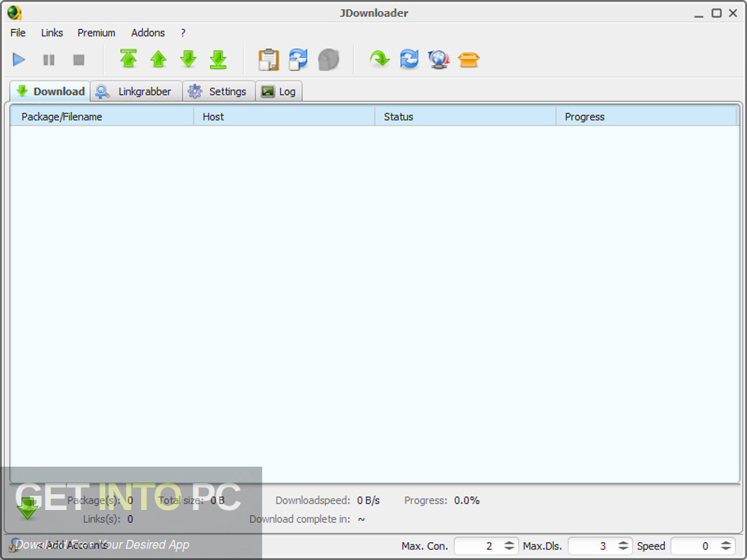
Task: Stop all downloads with the stop icon
Action: click(x=78, y=60)
